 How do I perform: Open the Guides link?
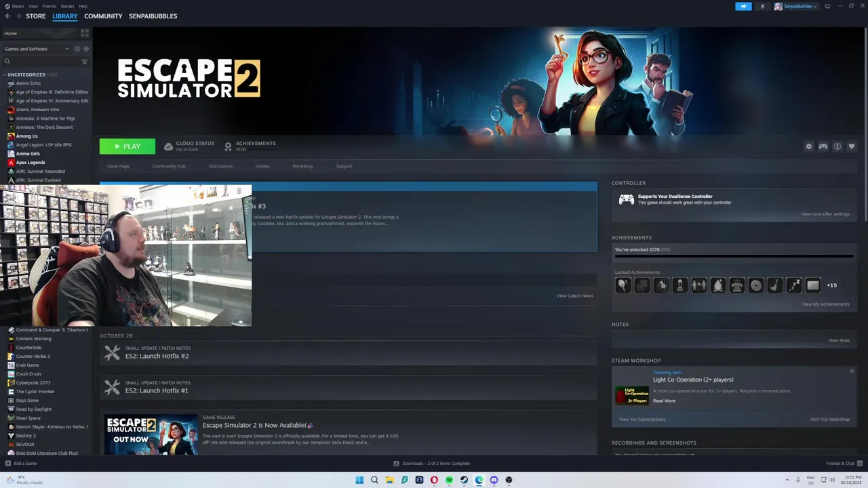tap(262, 166)
